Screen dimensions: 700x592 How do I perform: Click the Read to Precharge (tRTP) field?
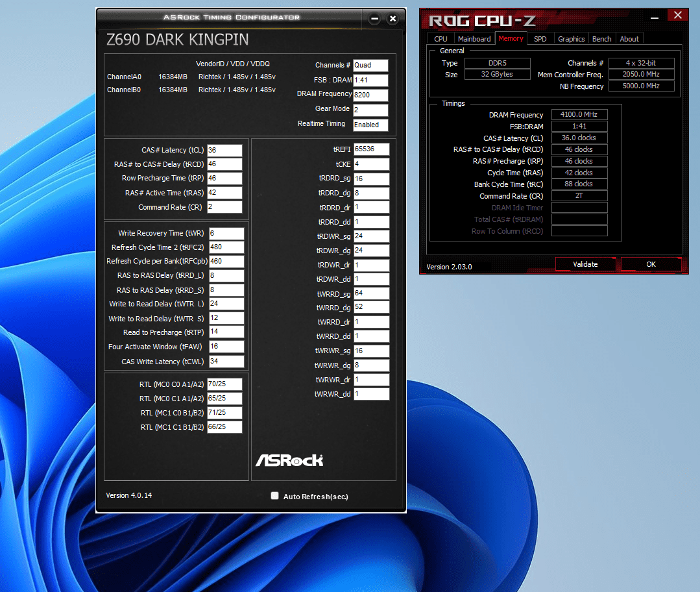click(x=226, y=332)
